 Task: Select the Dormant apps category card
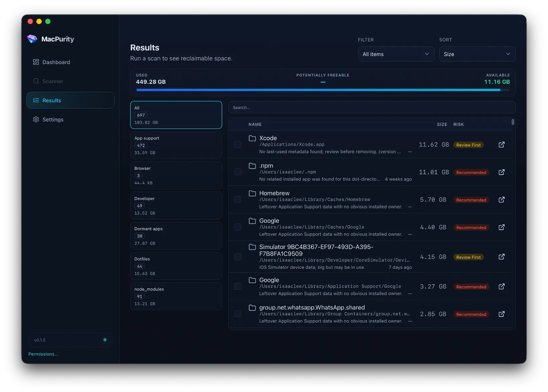tap(176, 236)
